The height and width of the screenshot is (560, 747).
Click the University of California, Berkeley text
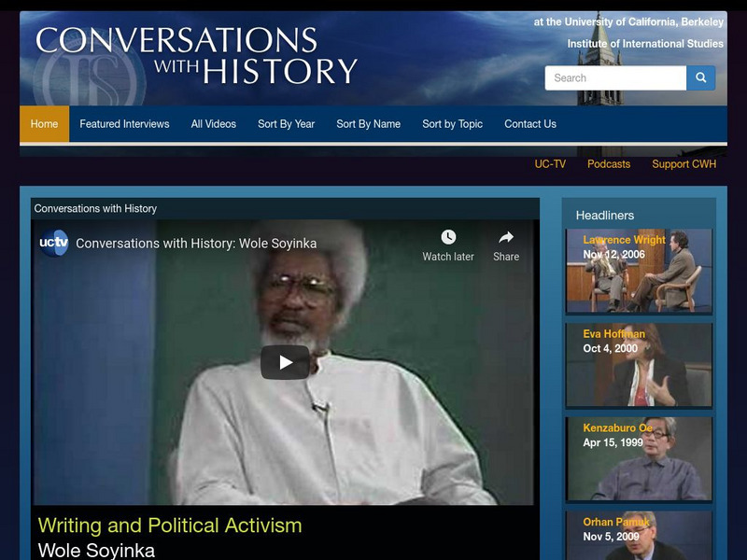(x=643, y=21)
